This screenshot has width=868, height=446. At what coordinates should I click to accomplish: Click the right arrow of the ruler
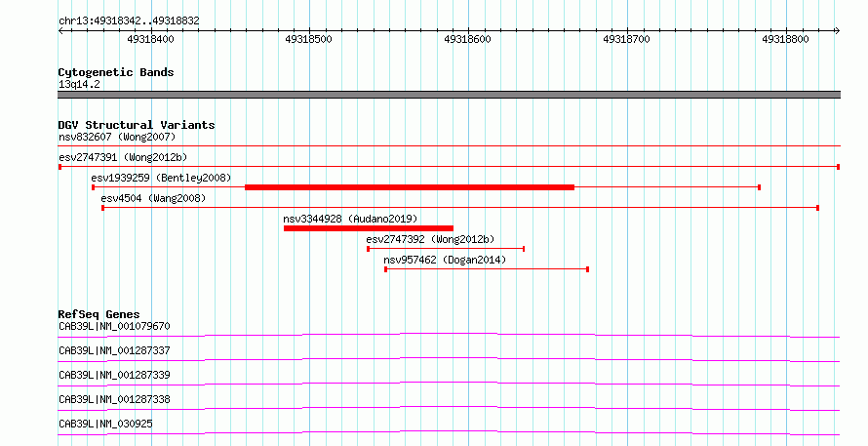[837, 31]
